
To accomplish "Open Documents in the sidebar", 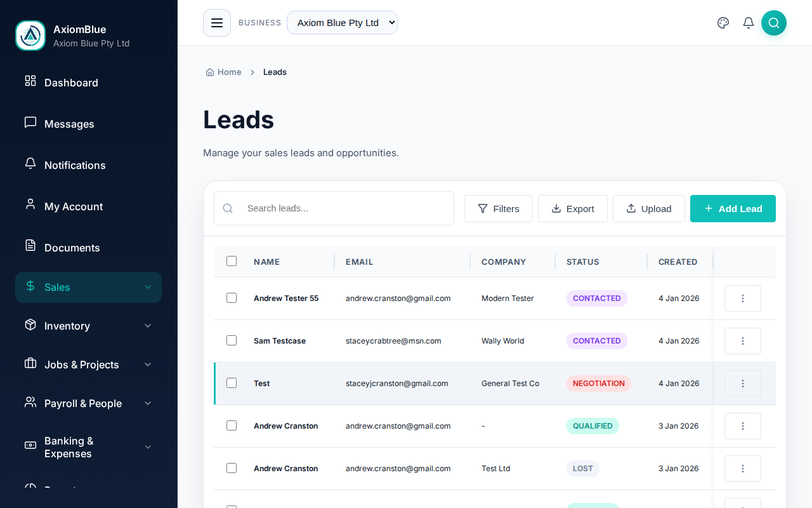I will point(88,248).
